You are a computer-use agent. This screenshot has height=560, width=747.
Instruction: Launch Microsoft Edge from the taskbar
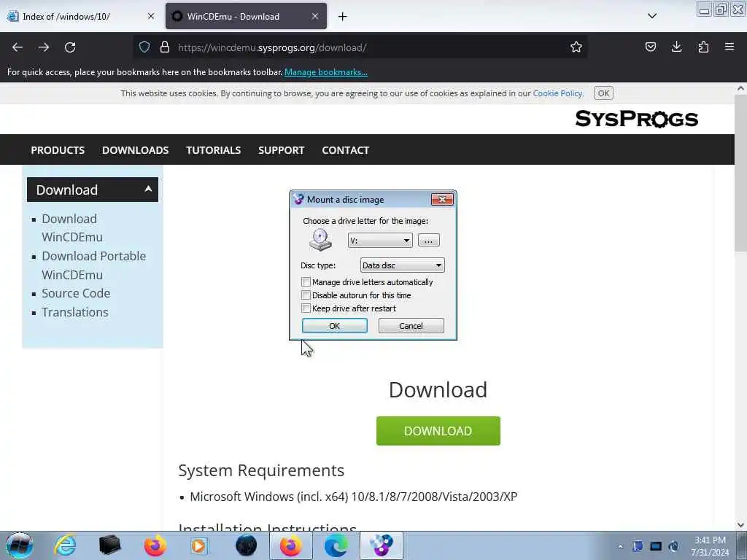point(336,545)
